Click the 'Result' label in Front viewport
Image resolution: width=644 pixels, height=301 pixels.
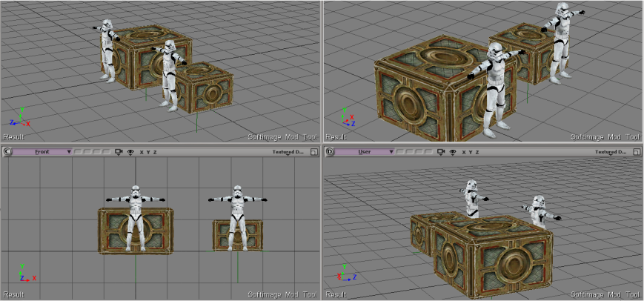(13, 294)
